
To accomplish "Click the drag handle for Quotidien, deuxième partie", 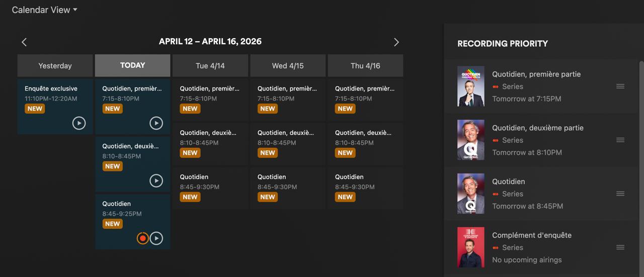I will point(620,140).
